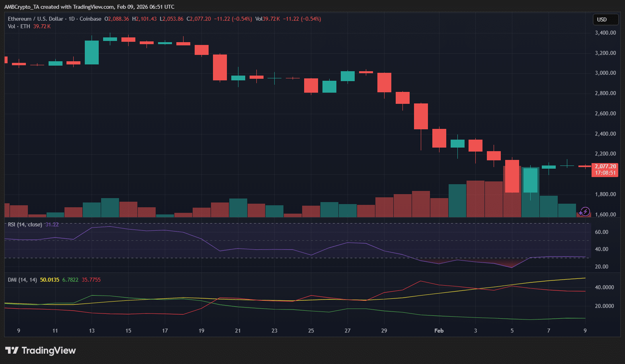Select the RSI (14, close) indicator label
Image resolution: width=625 pixels, height=364 pixels.
(25, 224)
